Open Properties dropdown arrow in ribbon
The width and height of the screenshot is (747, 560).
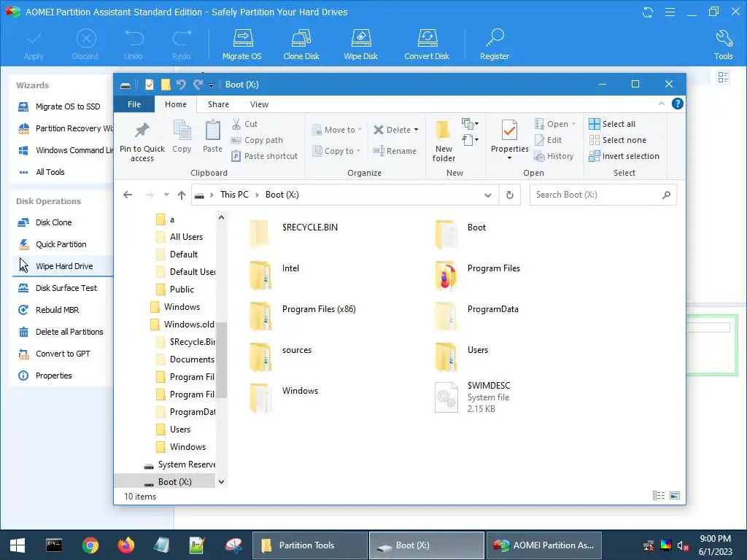(x=509, y=158)
